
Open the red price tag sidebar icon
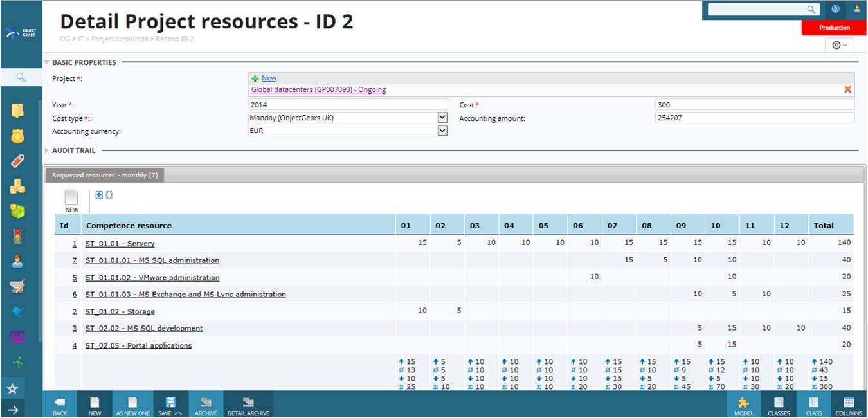[x=17, y=161]
